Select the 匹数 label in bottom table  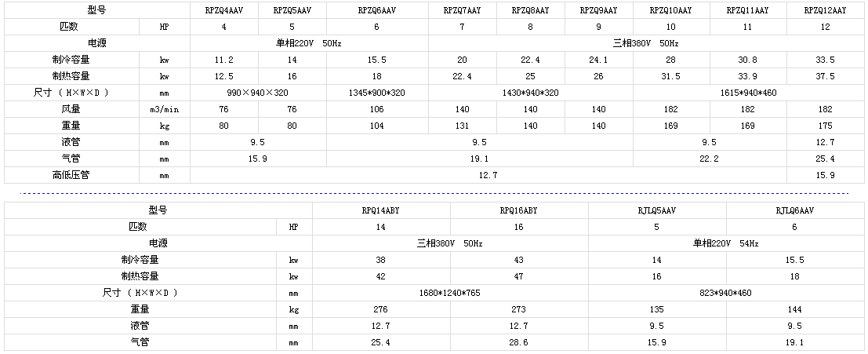pyautogui.click(x=140, y=227)
